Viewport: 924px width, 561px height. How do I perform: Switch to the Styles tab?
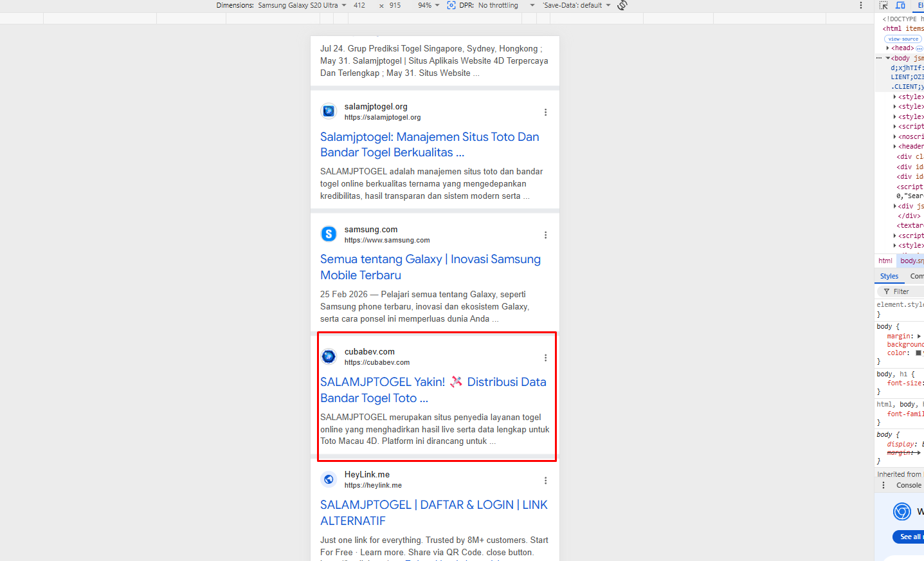click(889, 276)
